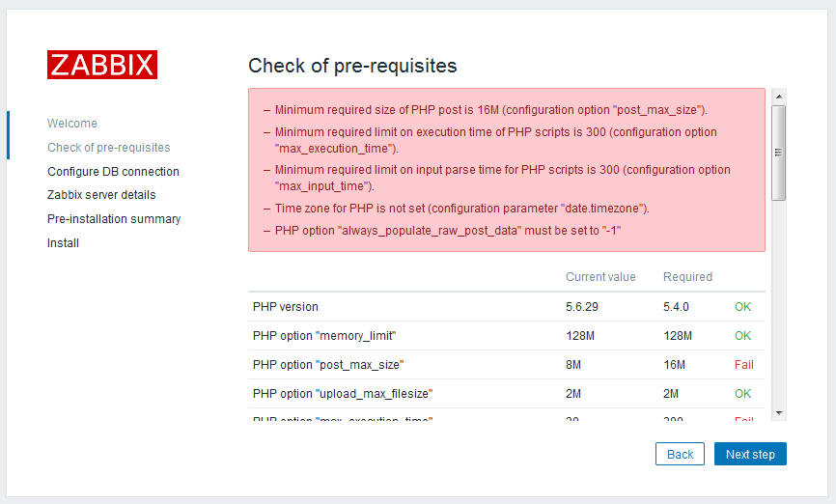Click the ZABBIX logo
The image size is (836, 504).
pyautogui.click(x=101, y=65)
